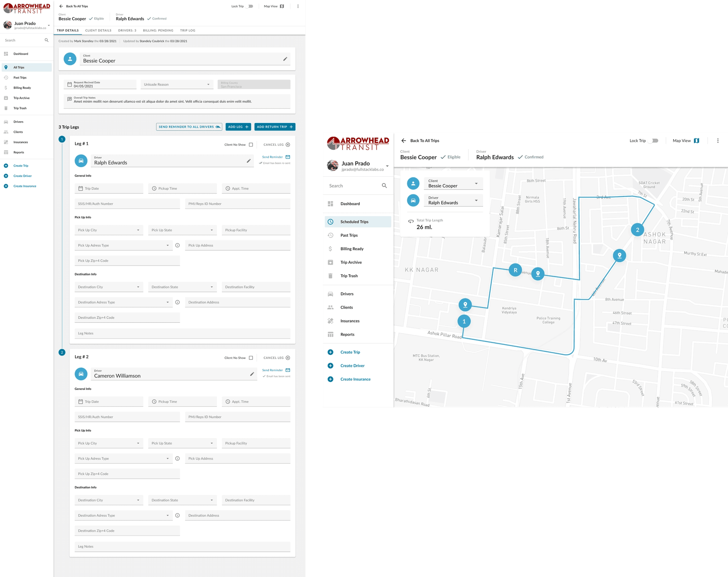The image size is (728, 577).
Task: Click Leg #2 Cancel Leg button
Action: pyautogui.click(x=277, y=358)
